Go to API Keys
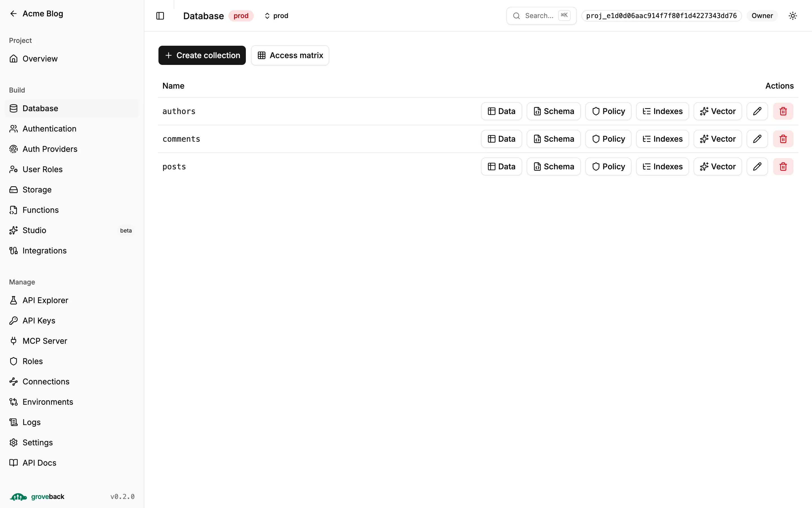This screenshot has width=812, height=508. coord(72,321)
